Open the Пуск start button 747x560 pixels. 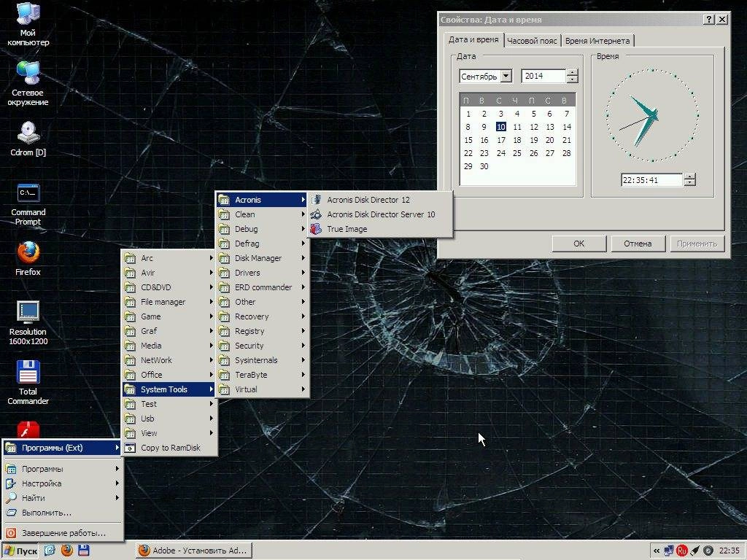pos(20,551)
